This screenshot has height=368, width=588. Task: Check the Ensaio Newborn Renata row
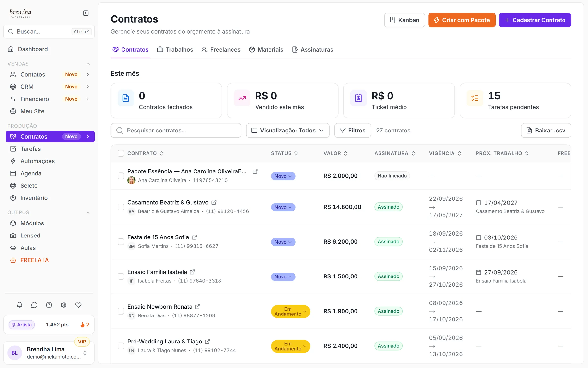(121, 311)
